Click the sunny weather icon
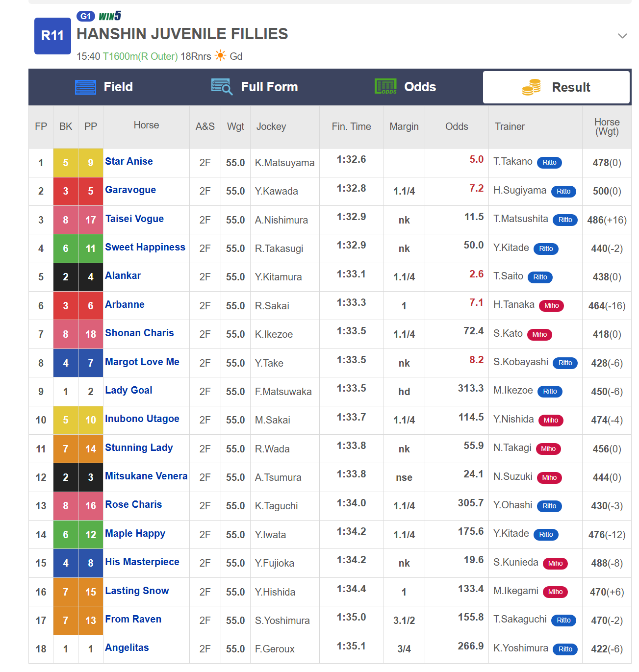This screenshot has width=639, height=672. pyautogui.click(x=221, y=55)
